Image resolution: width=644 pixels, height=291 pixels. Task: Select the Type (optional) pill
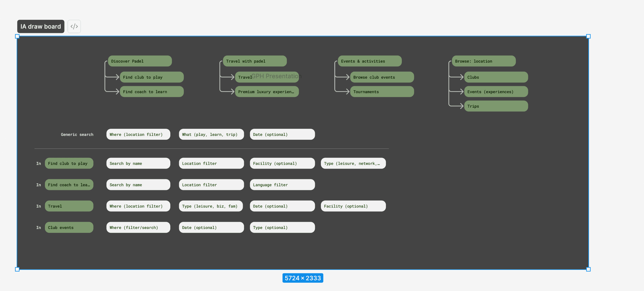283,228
